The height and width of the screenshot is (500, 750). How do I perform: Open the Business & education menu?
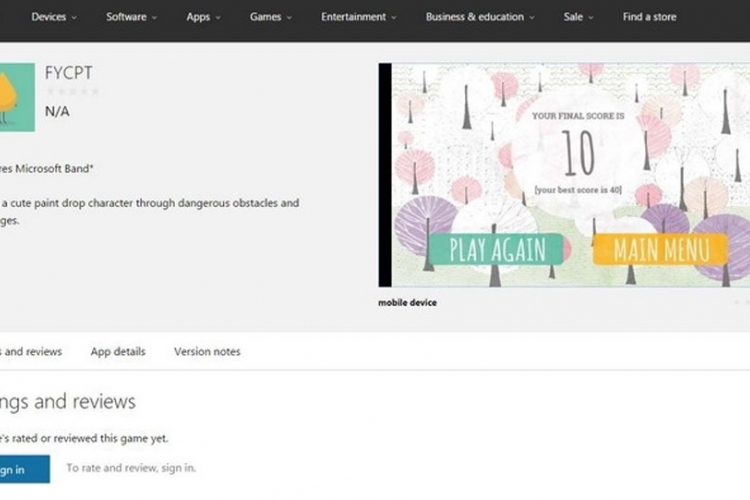[x=480, y=17]
